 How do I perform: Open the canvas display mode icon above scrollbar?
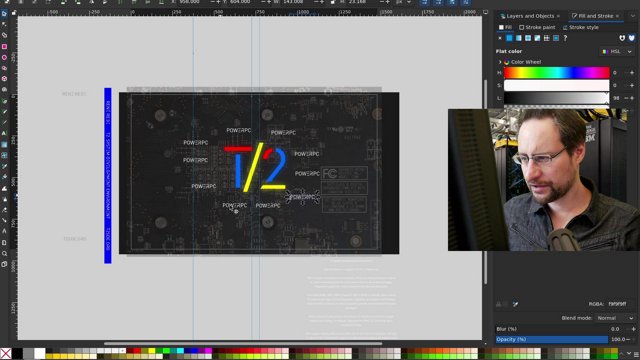tap(485, 12)
